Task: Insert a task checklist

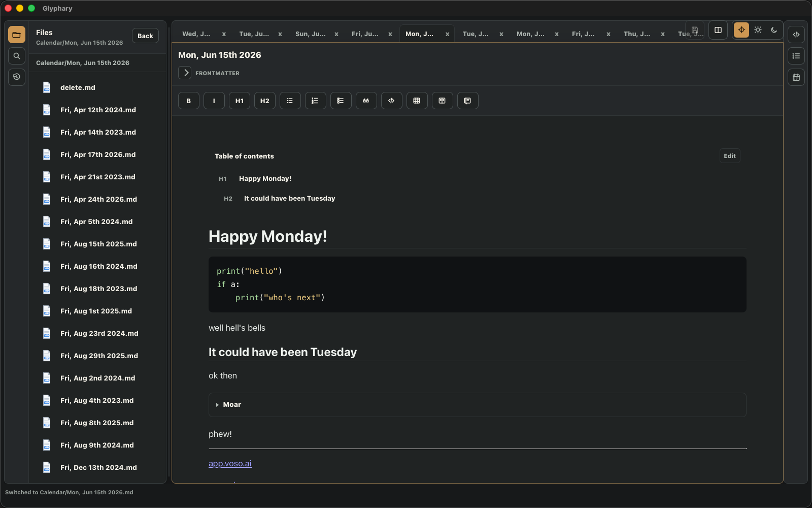Action: 341,101
